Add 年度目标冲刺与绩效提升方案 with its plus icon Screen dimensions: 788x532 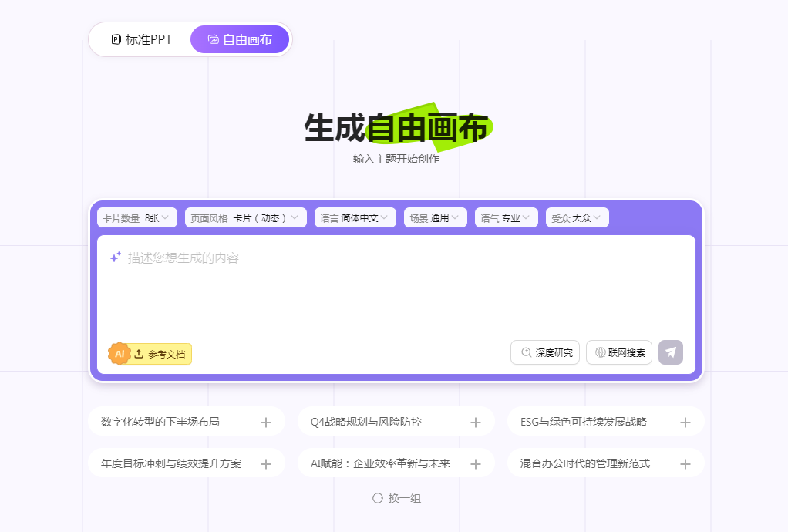tap(266, 464)
